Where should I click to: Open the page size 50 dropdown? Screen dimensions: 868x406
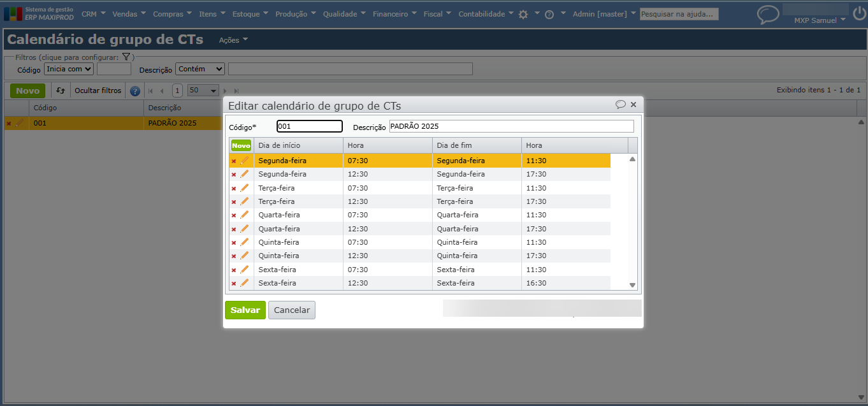click(x=203, y=91)
